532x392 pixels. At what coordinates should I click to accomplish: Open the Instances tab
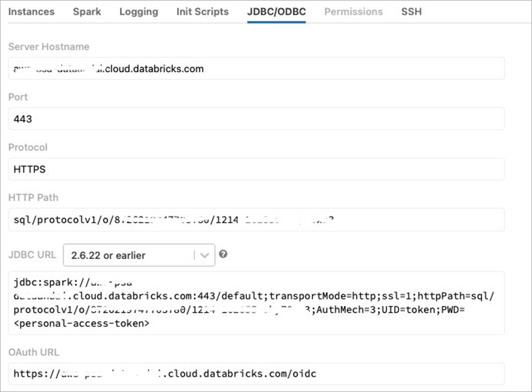click(31, 12)
